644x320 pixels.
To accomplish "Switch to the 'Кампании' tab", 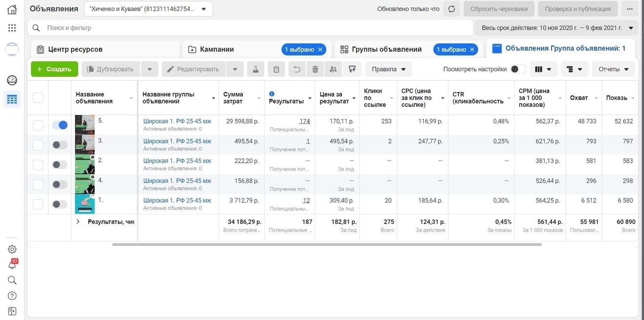I will (x=217, y=49).
